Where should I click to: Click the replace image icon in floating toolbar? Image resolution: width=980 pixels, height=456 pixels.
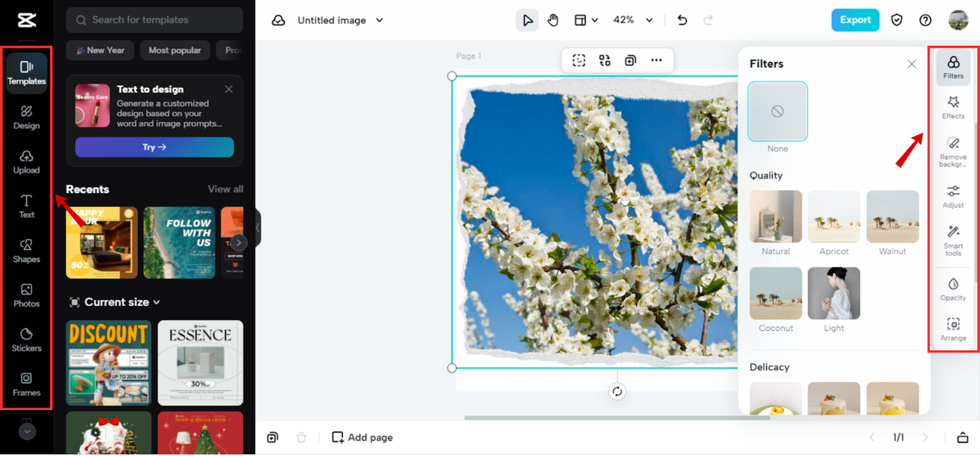click(x=605, y=61)
